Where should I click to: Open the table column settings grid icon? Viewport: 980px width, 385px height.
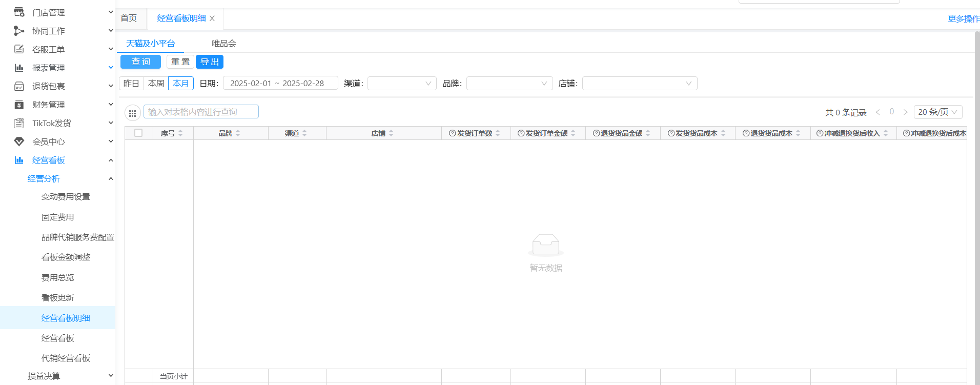132,113
